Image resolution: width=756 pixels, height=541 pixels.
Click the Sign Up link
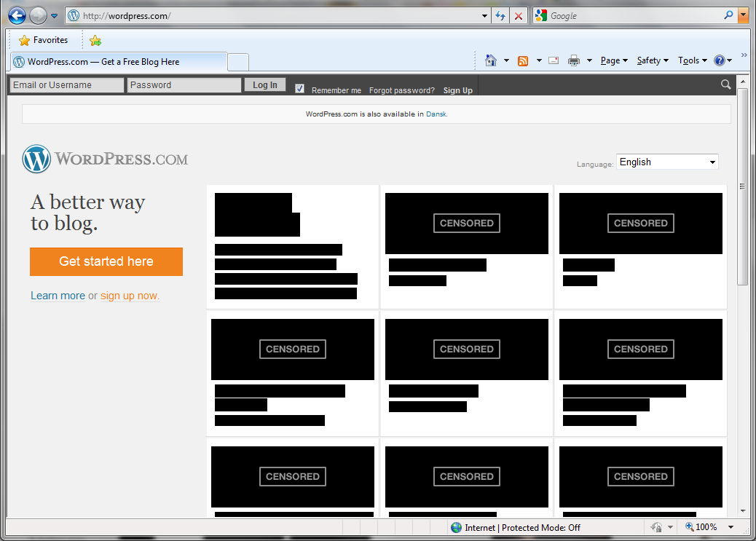[x=458, y=90]
